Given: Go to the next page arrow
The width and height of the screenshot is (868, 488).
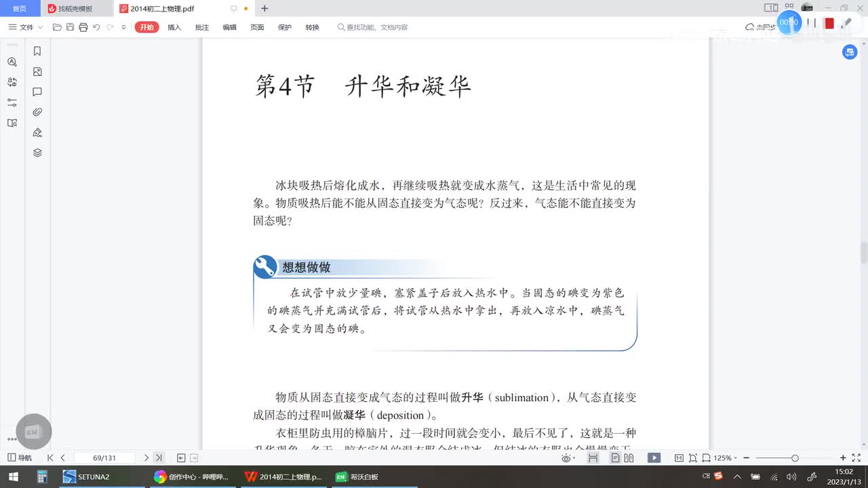Looking at the screenshot, I should tap(146, 457).
